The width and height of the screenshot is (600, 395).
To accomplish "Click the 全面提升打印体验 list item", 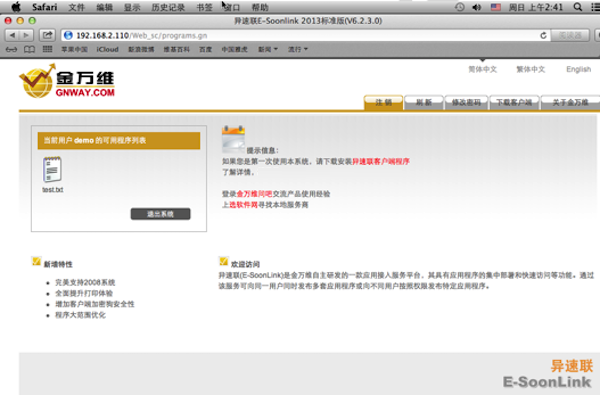I will [84, 293].
